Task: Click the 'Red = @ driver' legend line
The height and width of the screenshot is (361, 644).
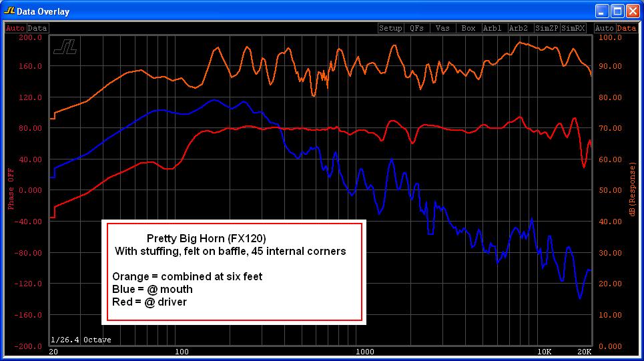Action: click(x=149, y=302)
